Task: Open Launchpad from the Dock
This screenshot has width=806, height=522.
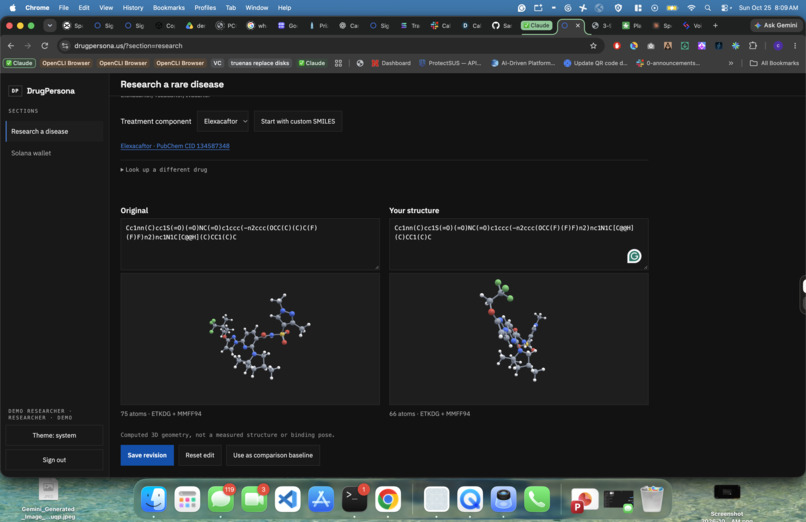Action: coord(187,499)
